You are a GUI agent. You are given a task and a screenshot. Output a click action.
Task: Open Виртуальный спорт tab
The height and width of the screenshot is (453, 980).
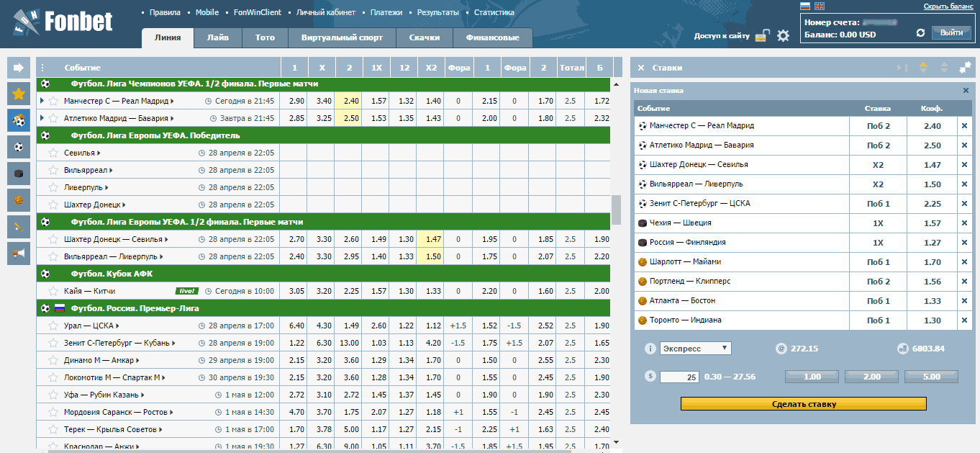coord(342,37)
